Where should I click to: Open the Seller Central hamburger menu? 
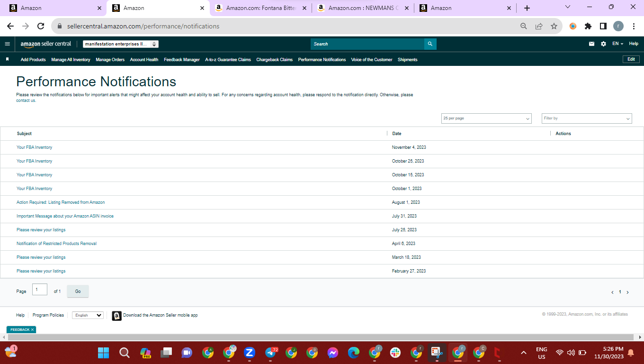coord(7,44)
